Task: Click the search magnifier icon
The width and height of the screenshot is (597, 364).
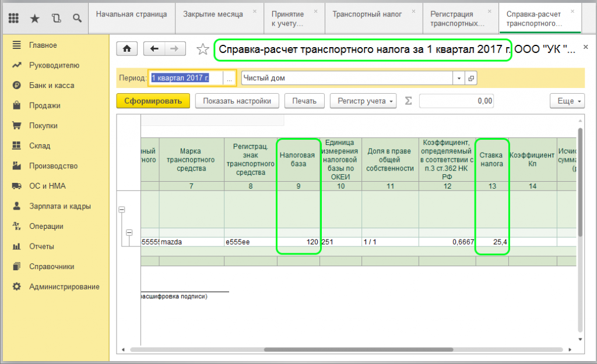Action: click(77, 18)
